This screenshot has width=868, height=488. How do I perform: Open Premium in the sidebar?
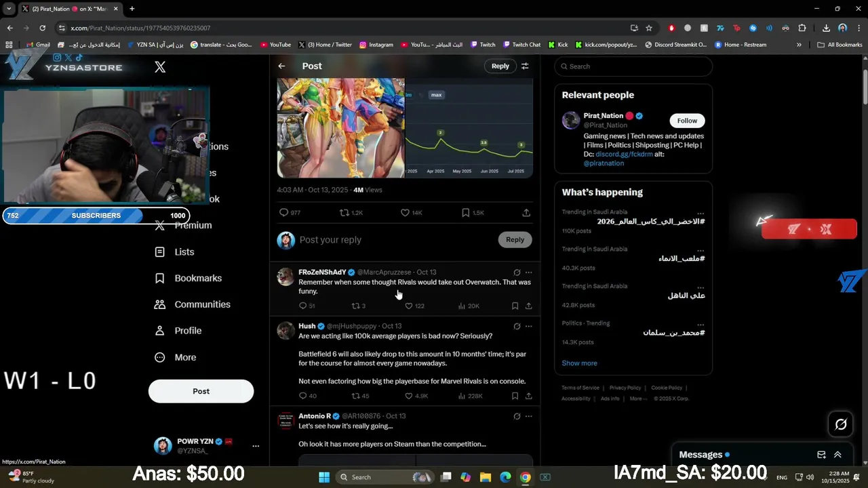(x=183, y=225)
